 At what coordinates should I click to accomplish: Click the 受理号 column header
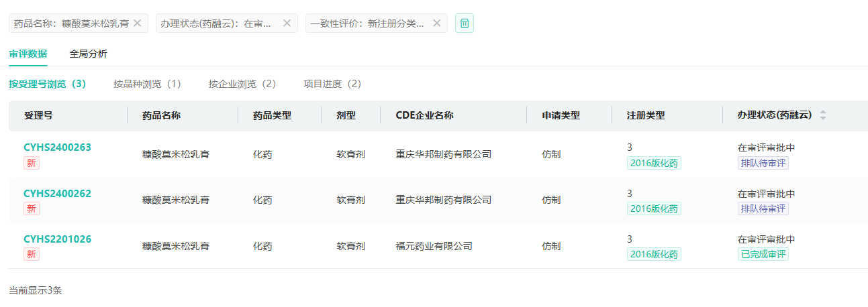[38, 115]
